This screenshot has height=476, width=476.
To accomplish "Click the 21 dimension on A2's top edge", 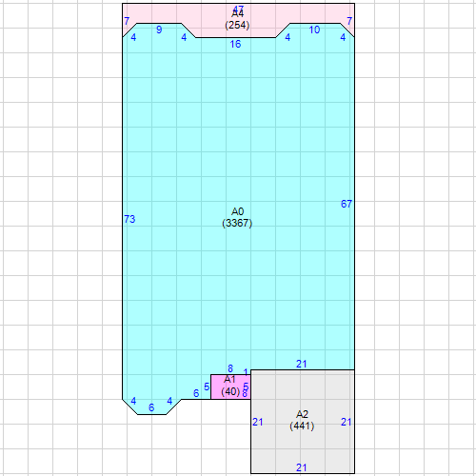I will click(x=301, y=364).
